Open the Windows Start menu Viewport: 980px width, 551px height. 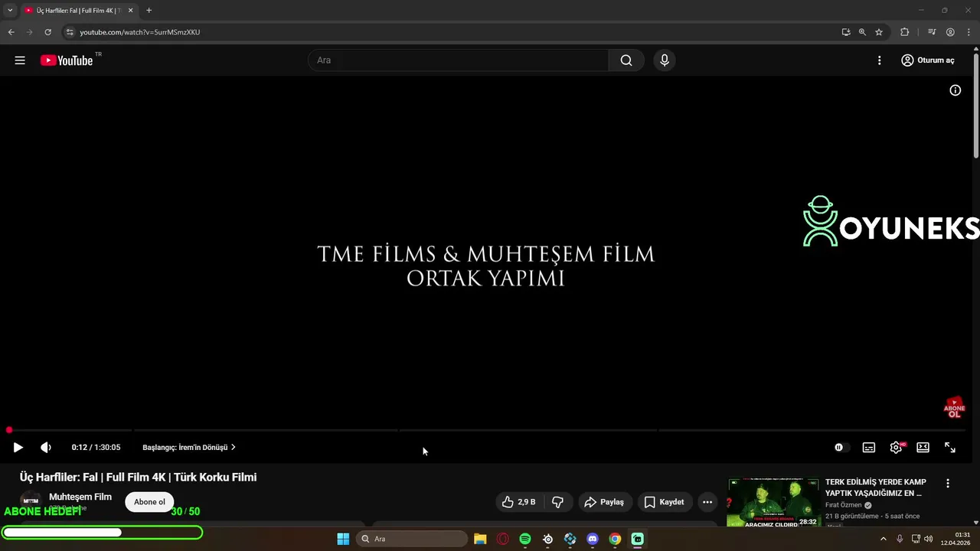pyautogui.click(x=343, y=539)
